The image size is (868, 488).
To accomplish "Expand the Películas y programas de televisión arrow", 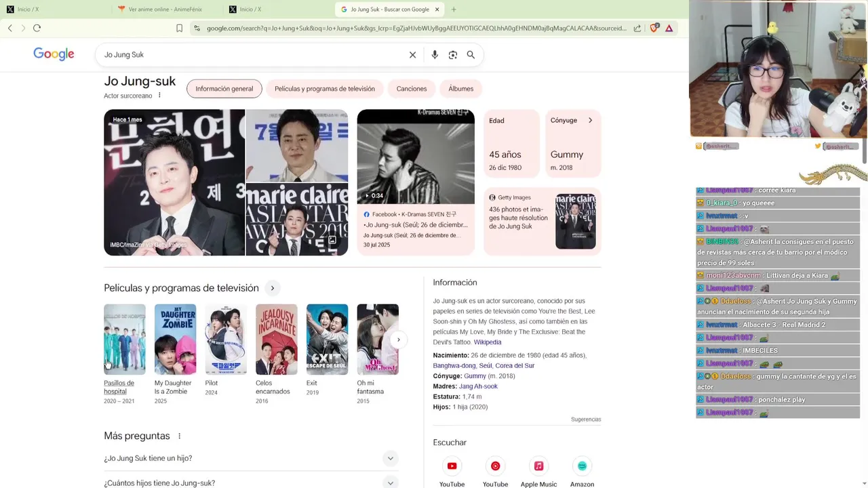I will coord(272,288).
